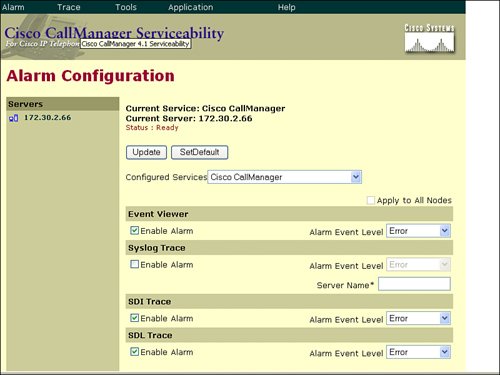Click the Cisco Systems logo

click(x=429, y=39)
